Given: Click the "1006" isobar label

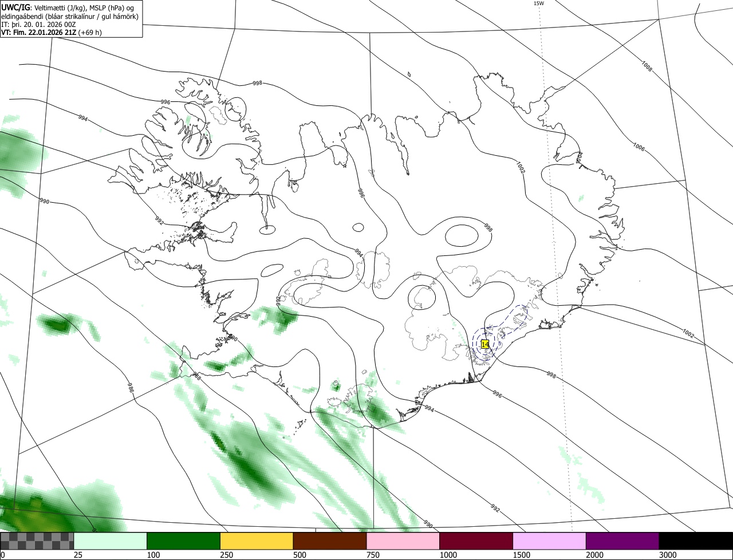Looking at the screenshot, I should (639, 147).
